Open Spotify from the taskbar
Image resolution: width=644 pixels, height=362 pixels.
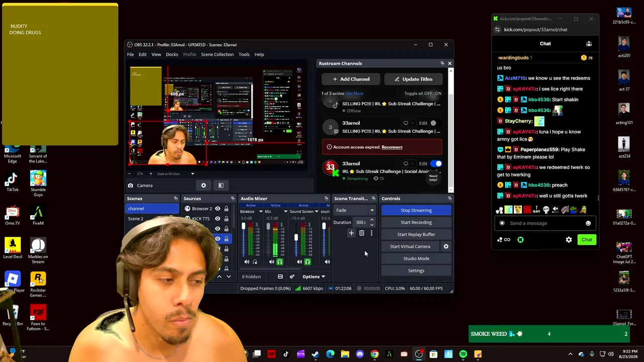(463, 354)
